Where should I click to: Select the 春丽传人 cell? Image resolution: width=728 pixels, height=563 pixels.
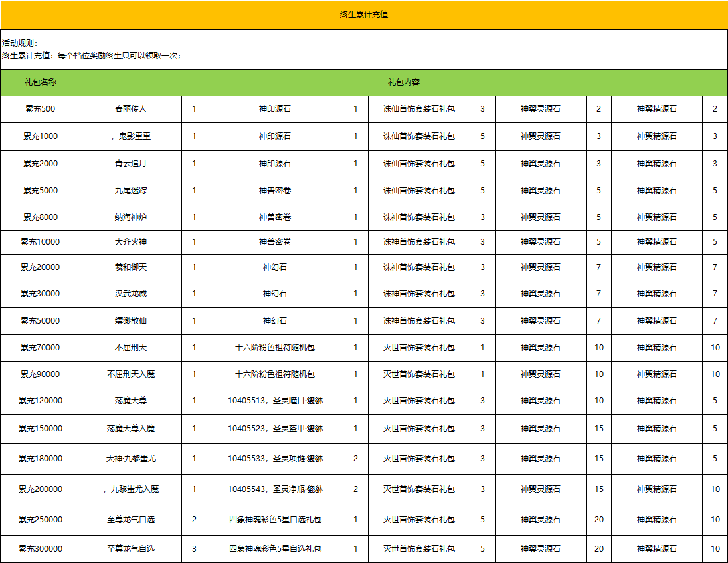tap(131, 109)
